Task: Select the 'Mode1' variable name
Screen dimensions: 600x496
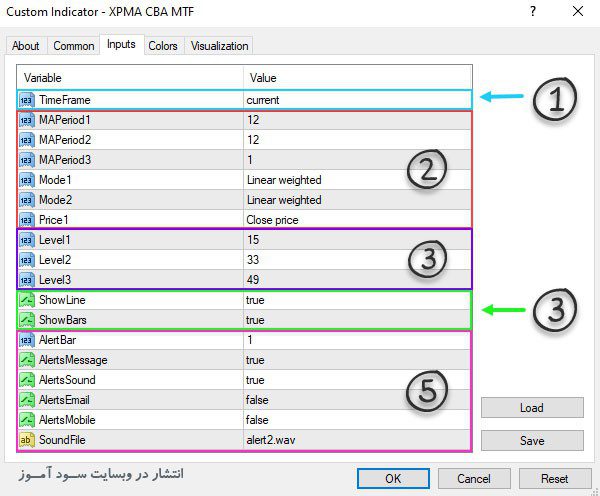Action: click(x=55, y=180)
